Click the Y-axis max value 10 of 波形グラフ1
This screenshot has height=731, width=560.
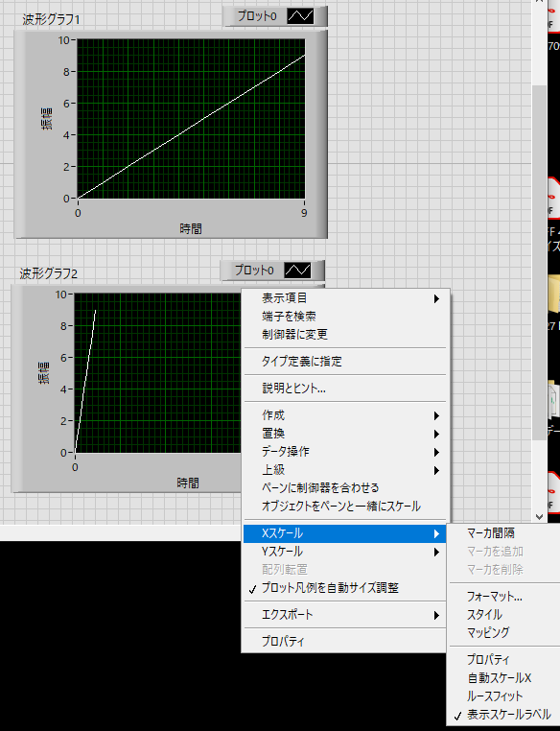coord(64,40)
